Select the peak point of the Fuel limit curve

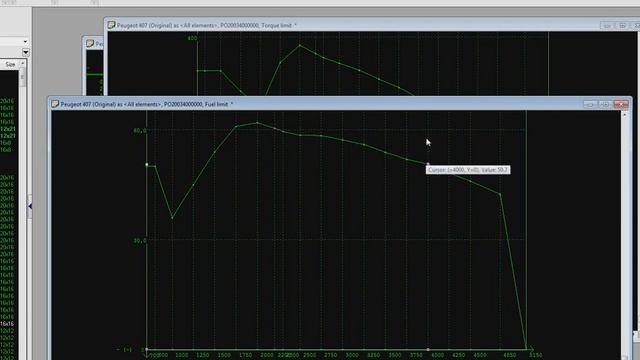[x=257, y=122]
